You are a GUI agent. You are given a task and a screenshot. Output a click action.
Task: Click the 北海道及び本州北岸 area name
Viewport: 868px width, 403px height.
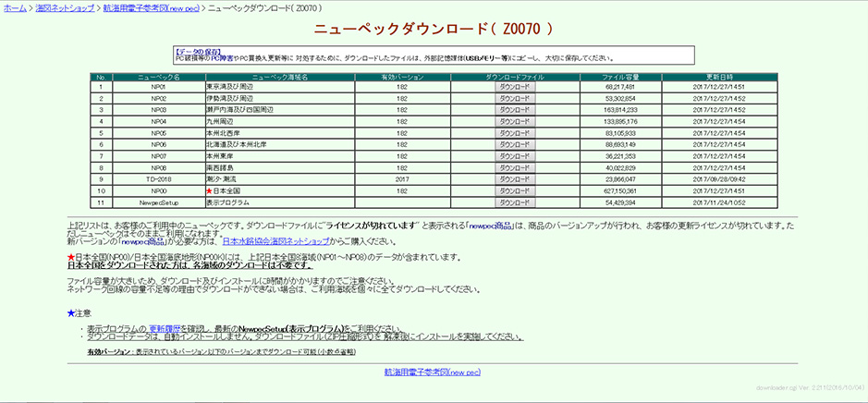(x=236, y=144)
